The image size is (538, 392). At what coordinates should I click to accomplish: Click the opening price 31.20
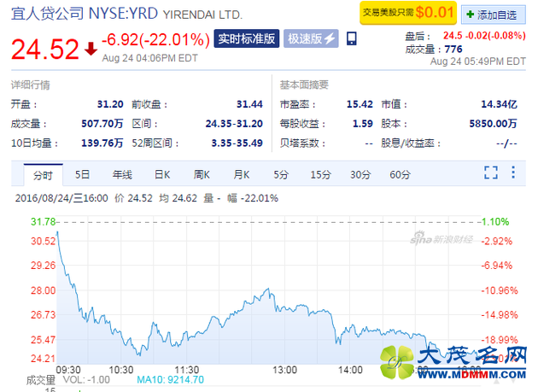click(x=110, y=104)
